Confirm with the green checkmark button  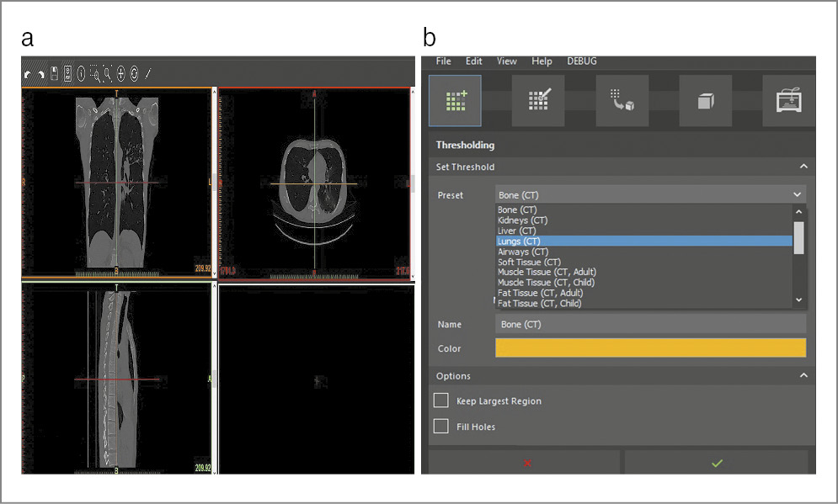click(717, 463)
